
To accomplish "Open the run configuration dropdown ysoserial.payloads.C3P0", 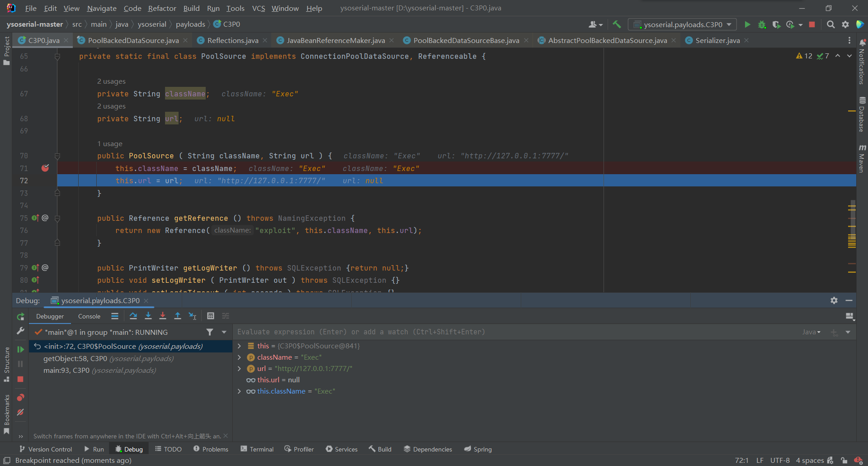I will 683,24.
